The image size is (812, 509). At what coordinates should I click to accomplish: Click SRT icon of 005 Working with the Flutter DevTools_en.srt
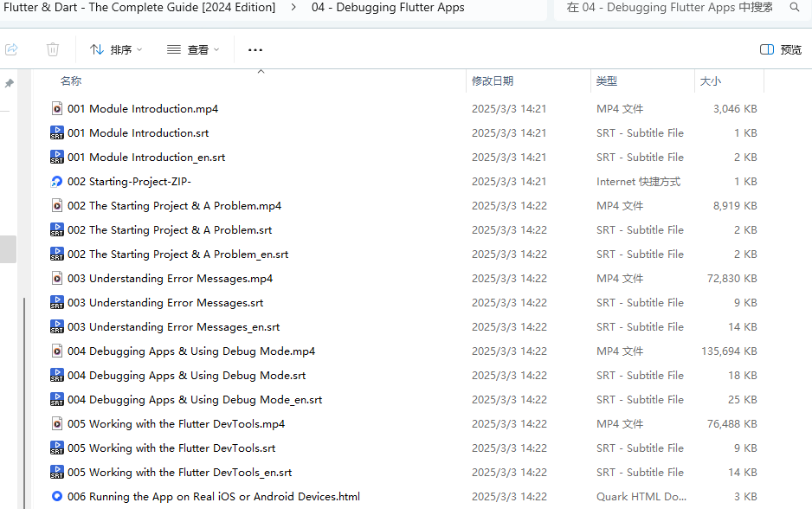pos(57,473)
